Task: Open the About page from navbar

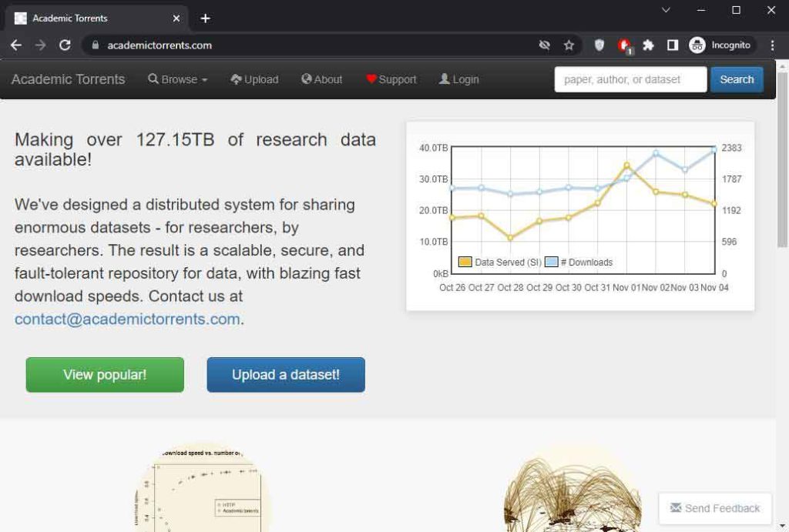Action: point(322,79)
